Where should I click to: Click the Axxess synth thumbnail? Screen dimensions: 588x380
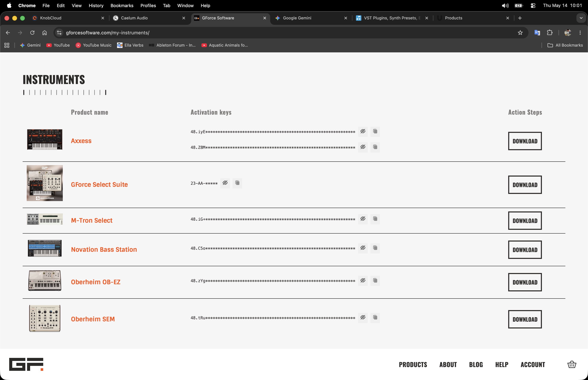pyautogui.click(x=45, y=139)
